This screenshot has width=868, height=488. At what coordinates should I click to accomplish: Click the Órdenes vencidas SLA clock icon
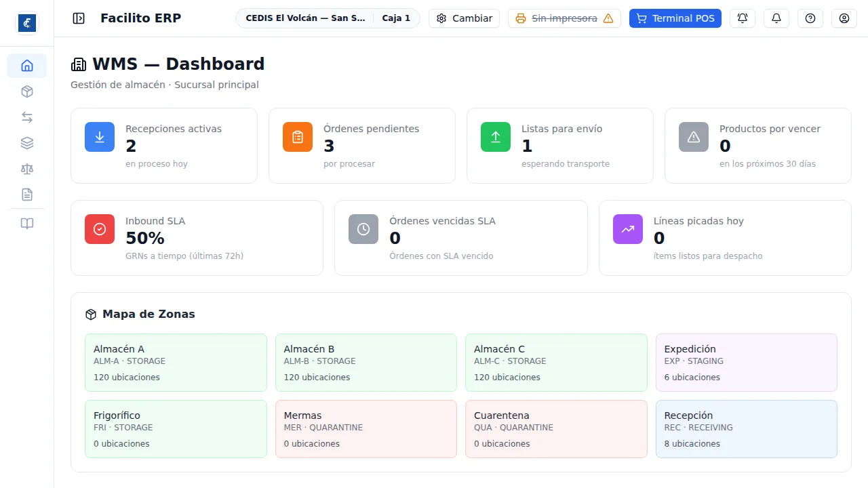click(x=363, y=229)
